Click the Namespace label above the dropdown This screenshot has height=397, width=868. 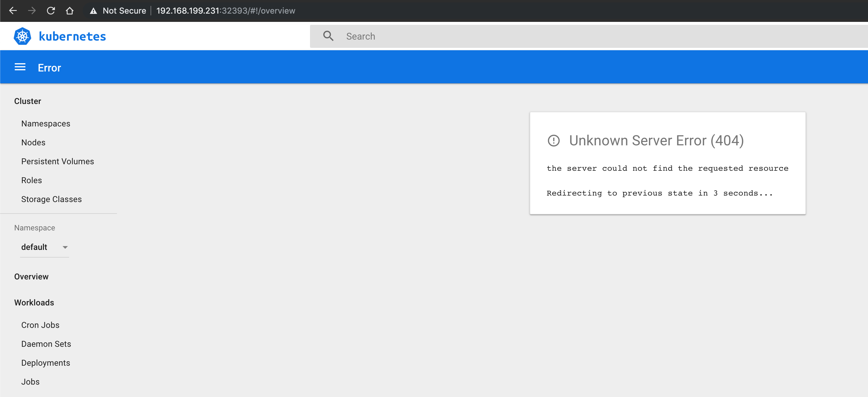pos(35,228)
